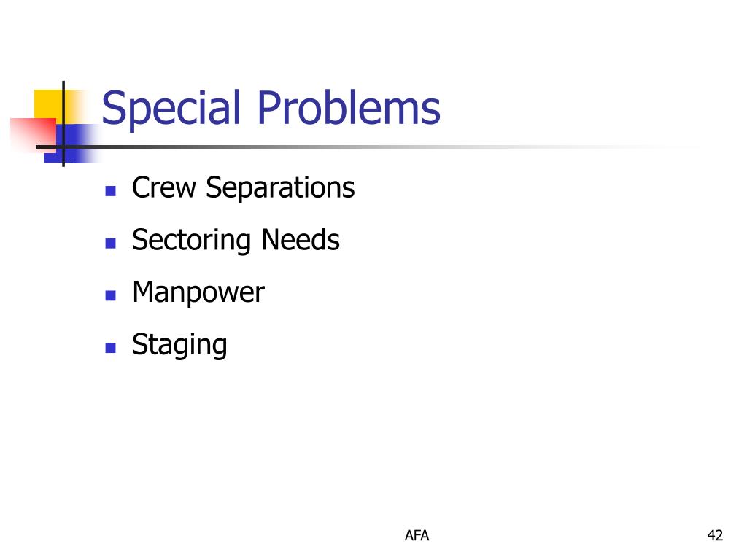Click the word Special in the title
This screenshot has width=747, height=560.
(171, 109)
